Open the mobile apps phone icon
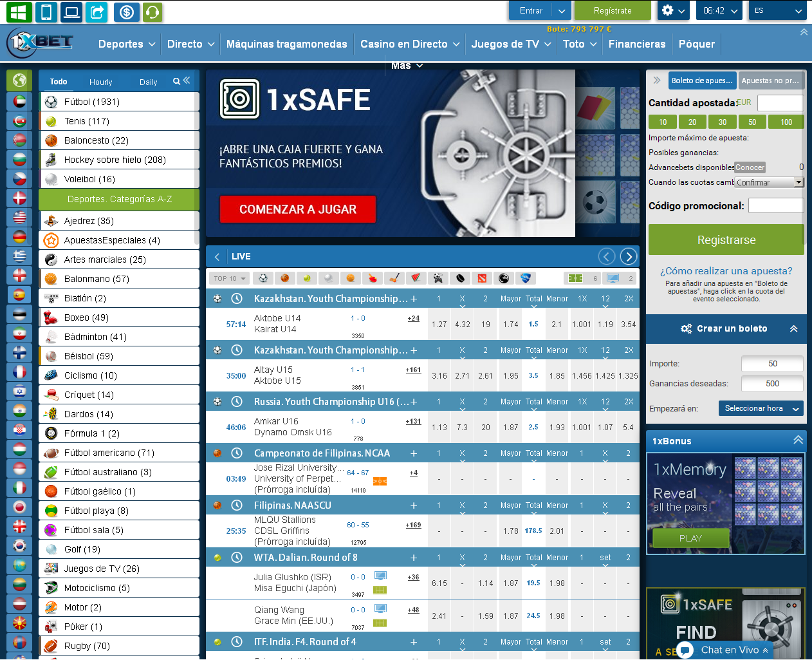This screenshot has width=812, height=660. (46, 12)
